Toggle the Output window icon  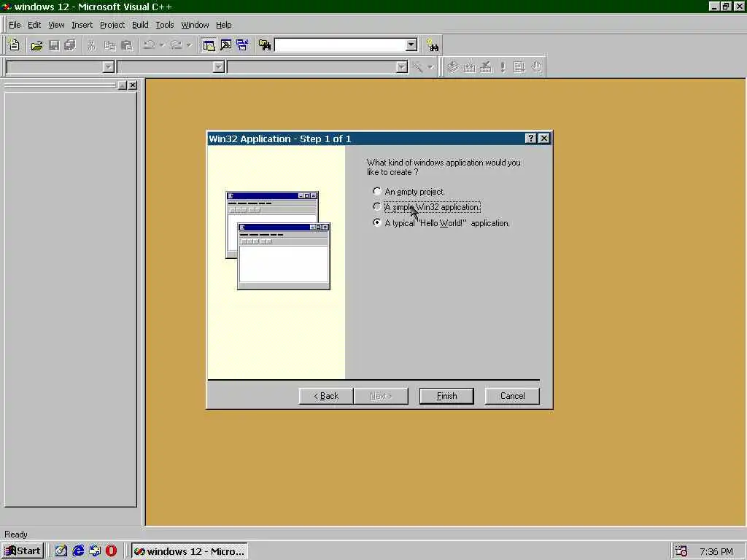(x=226, y=45)
